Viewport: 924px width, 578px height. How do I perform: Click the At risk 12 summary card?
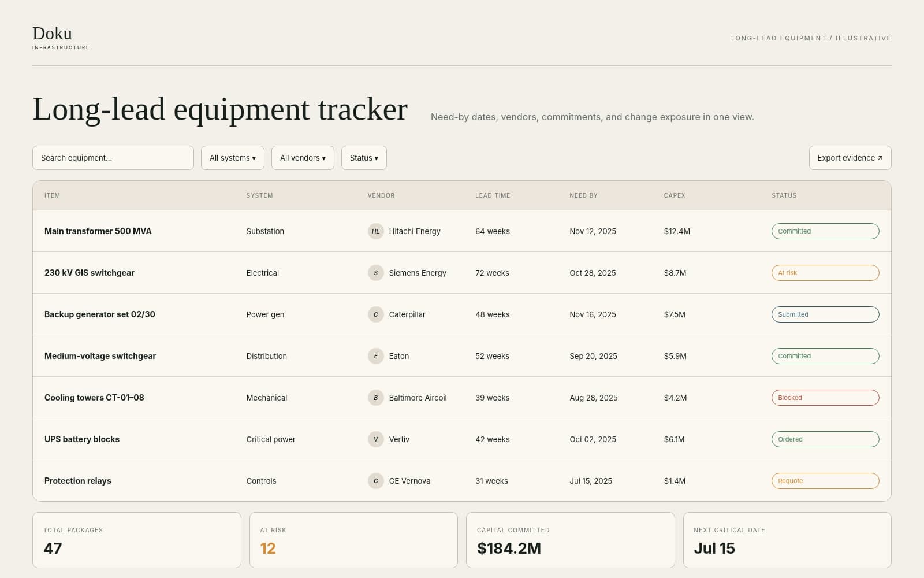coord(353,540)
